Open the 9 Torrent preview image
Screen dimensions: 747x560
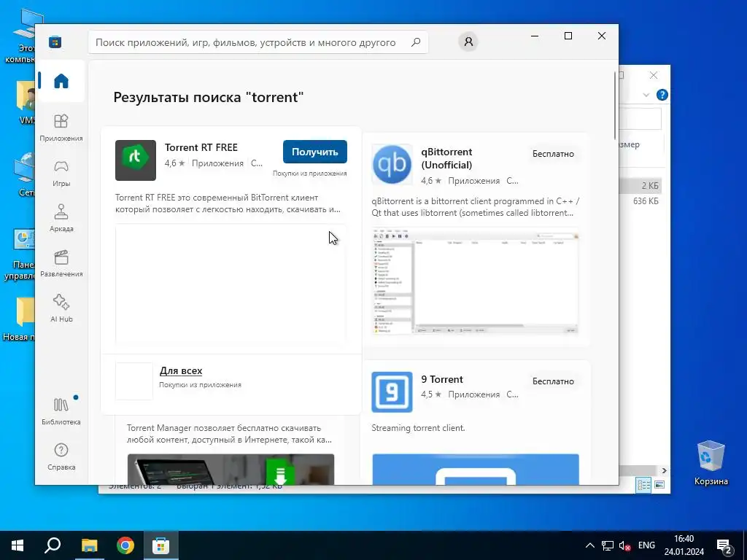pyautogui.click(x=476, y=470)
